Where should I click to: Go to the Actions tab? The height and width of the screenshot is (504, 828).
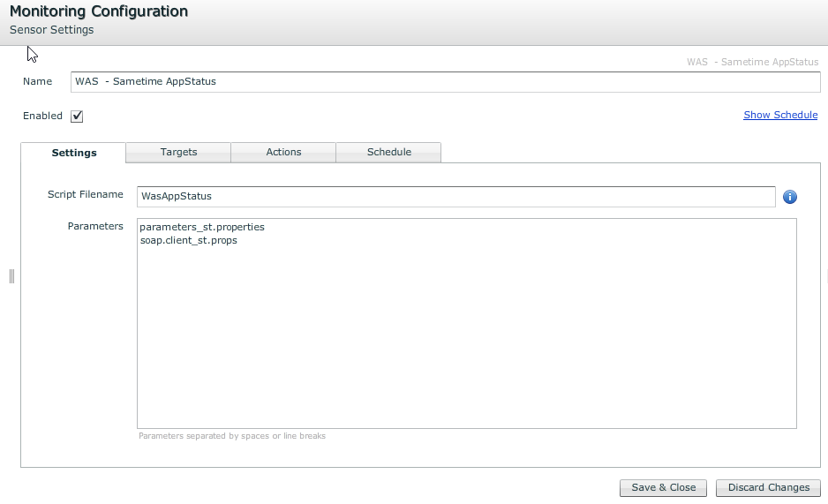283,152
